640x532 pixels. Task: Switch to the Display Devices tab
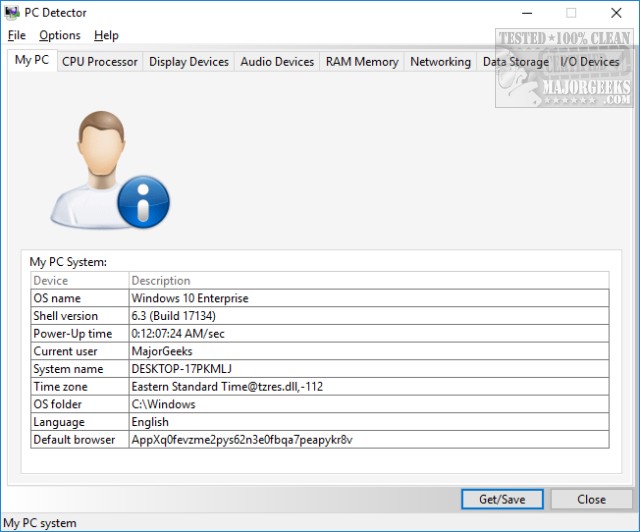(188, 62)
